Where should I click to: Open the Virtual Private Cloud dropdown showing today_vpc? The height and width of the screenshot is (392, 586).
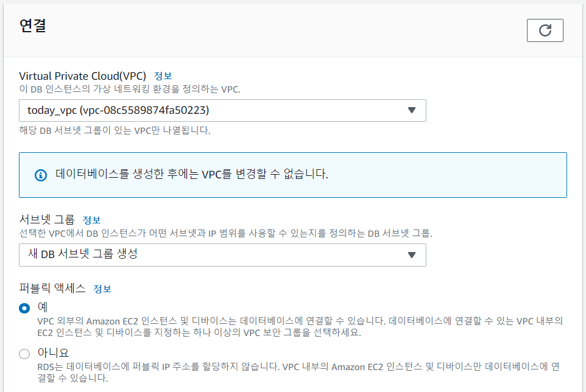(x=222, y=110)
